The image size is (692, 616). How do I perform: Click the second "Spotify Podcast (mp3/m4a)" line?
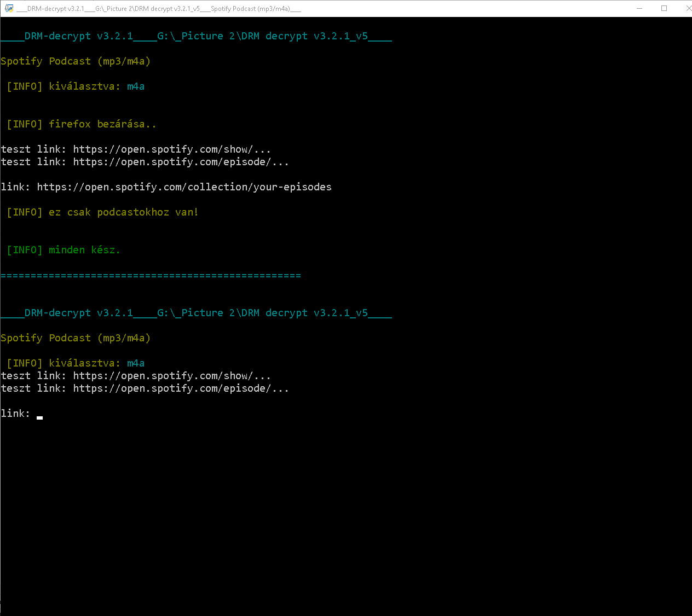(x=76, y=338)
